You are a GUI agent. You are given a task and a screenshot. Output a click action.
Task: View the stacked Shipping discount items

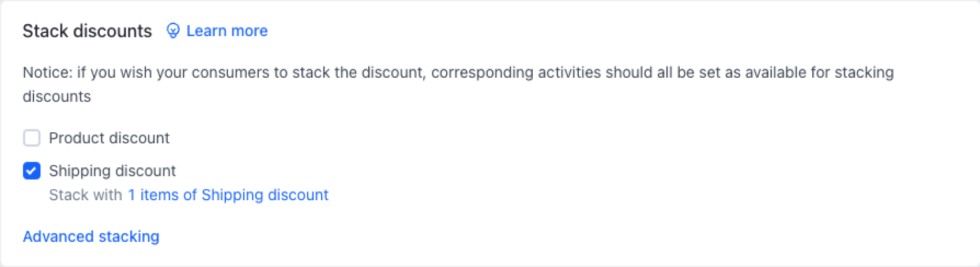(x=228, y=195)
